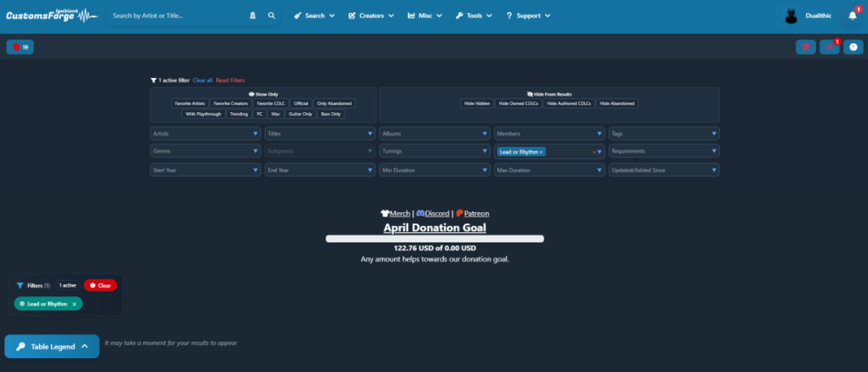Toggle Hide Owned CDLCs filter

(x=518, y=103)
